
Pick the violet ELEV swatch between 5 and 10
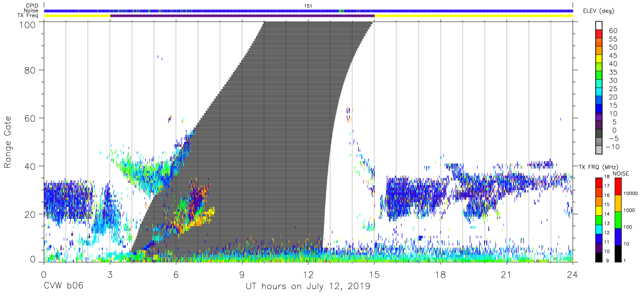tap(598, 117)
